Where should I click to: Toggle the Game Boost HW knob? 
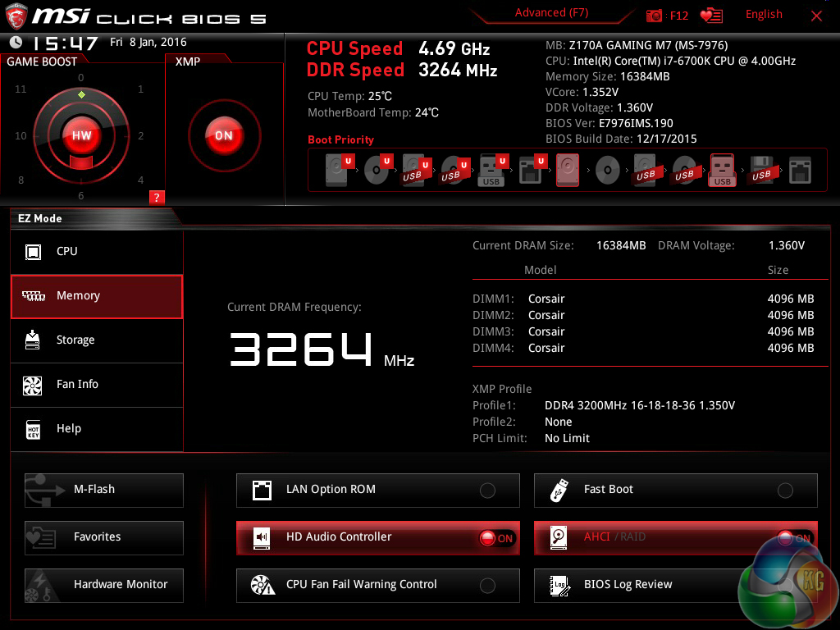point(81,135)
